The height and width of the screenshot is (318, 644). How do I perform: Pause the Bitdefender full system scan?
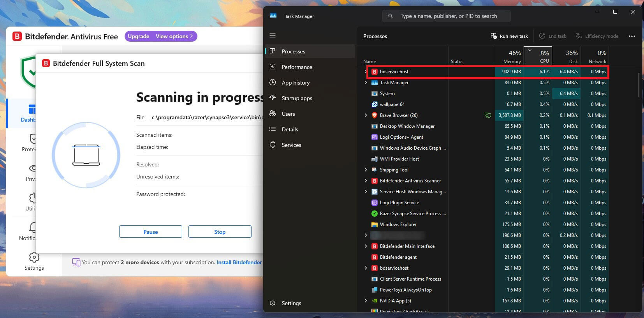151,231
